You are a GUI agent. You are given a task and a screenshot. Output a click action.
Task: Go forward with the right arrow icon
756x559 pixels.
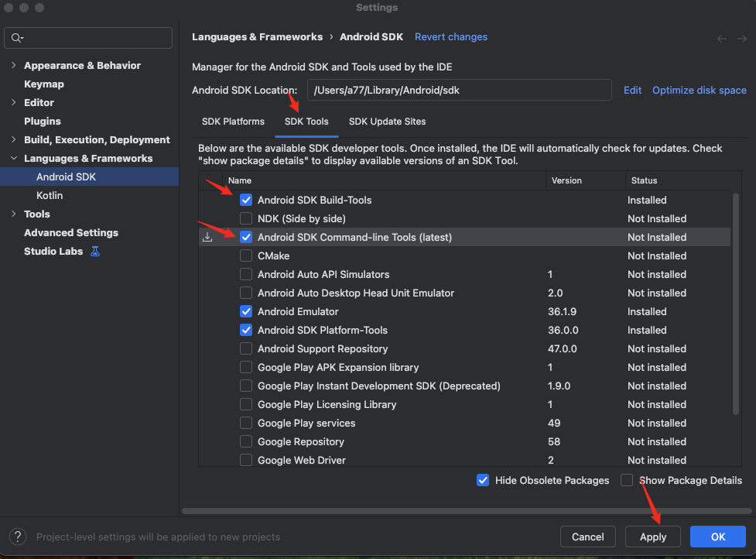(742, 39)
